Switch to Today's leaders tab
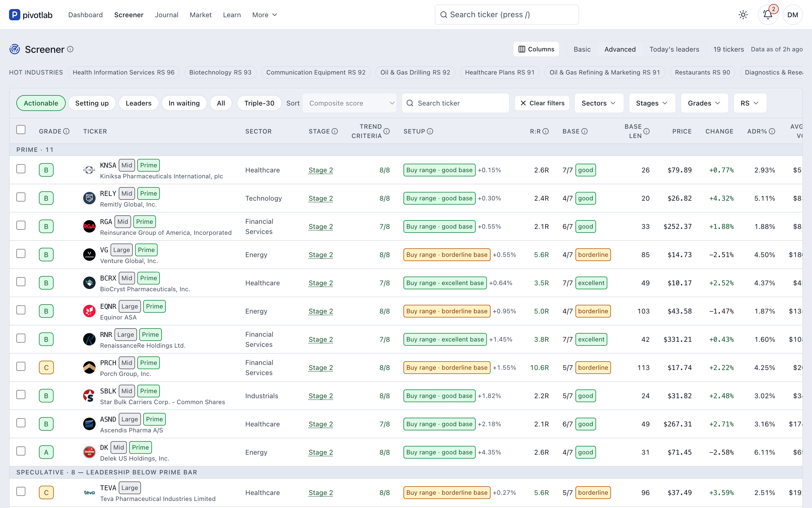 click(x=674, y=49)
